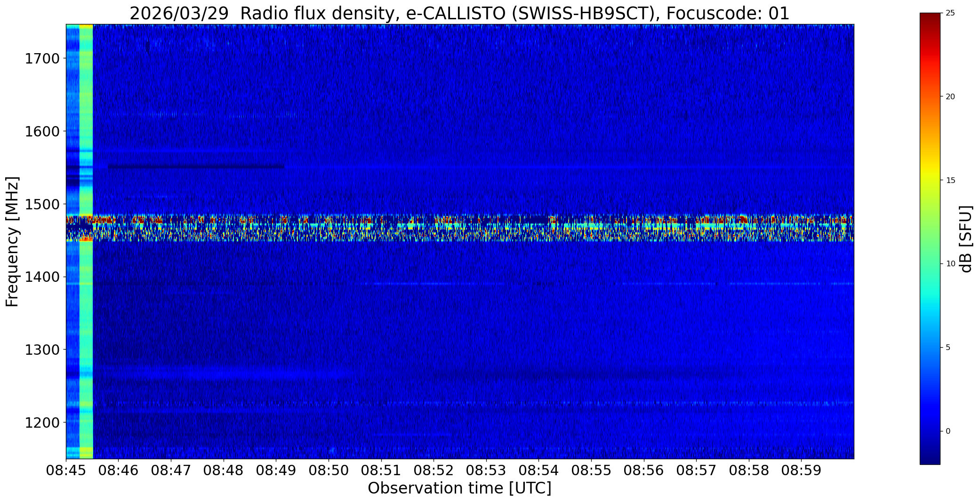Click the colorbar tick label 10
Image resolution: width=980 pixels, height=502 pixels.
click(x=950, y=264)
